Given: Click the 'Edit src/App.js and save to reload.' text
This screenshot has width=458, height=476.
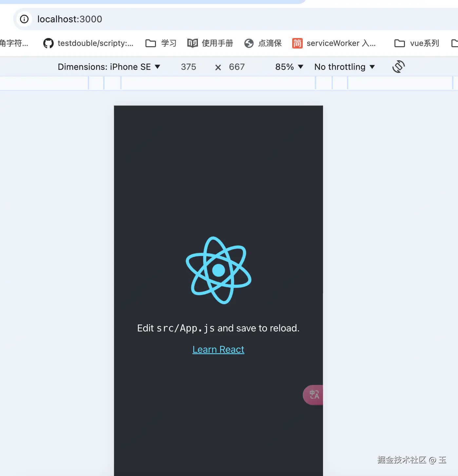Looking at the screenshot, I should [x=218, y=328].
